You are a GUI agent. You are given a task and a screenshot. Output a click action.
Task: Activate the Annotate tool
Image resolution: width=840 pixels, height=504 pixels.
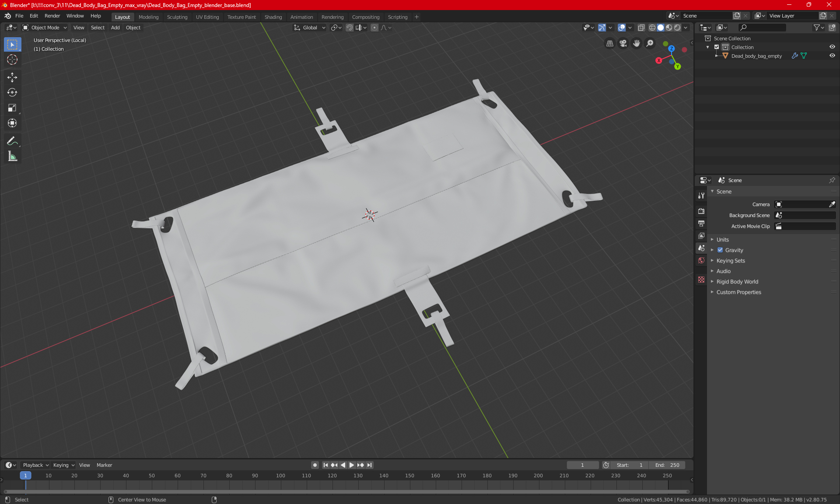[12, 141]
